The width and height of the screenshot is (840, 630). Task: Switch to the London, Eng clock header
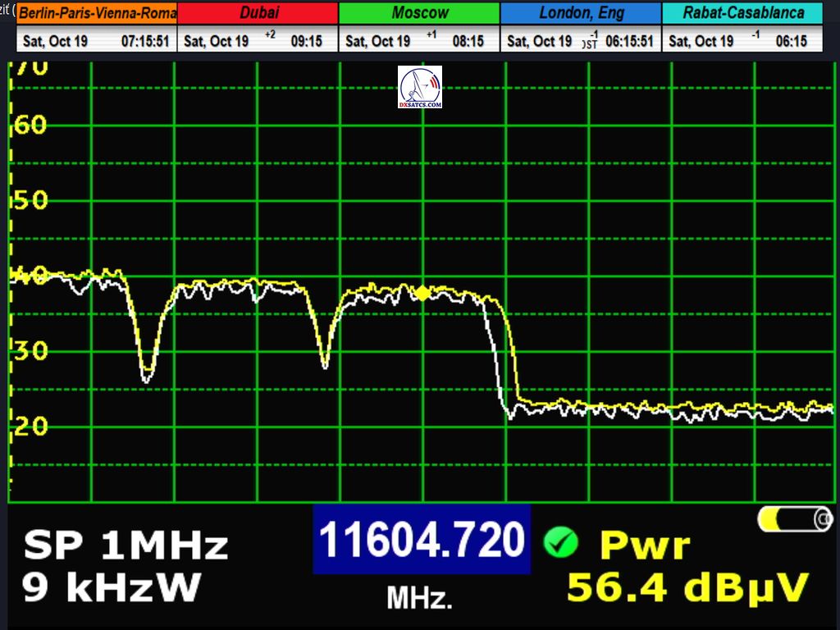click(x=581, y=13)
